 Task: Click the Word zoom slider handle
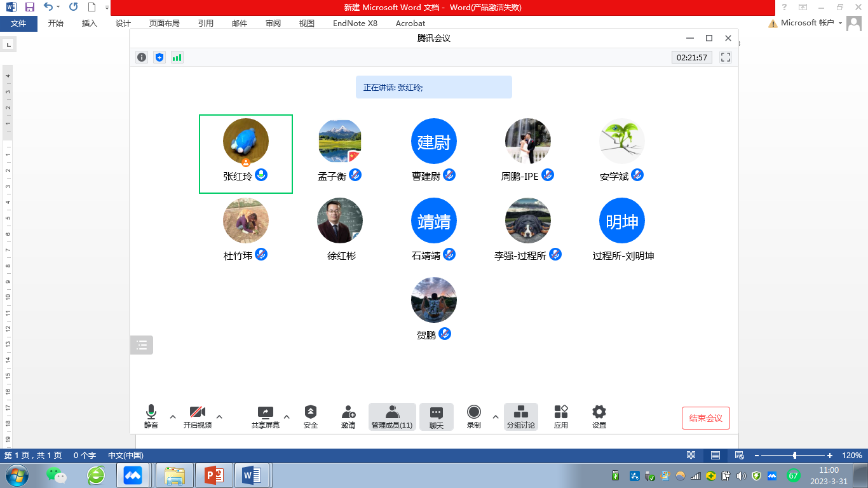(794, 456)
